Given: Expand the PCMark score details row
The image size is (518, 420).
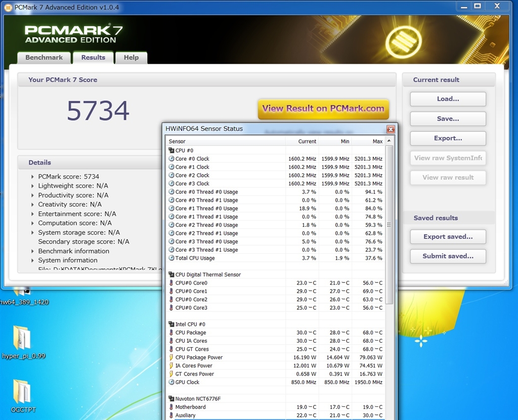Looking at the screenshot, I should (32, 177).
